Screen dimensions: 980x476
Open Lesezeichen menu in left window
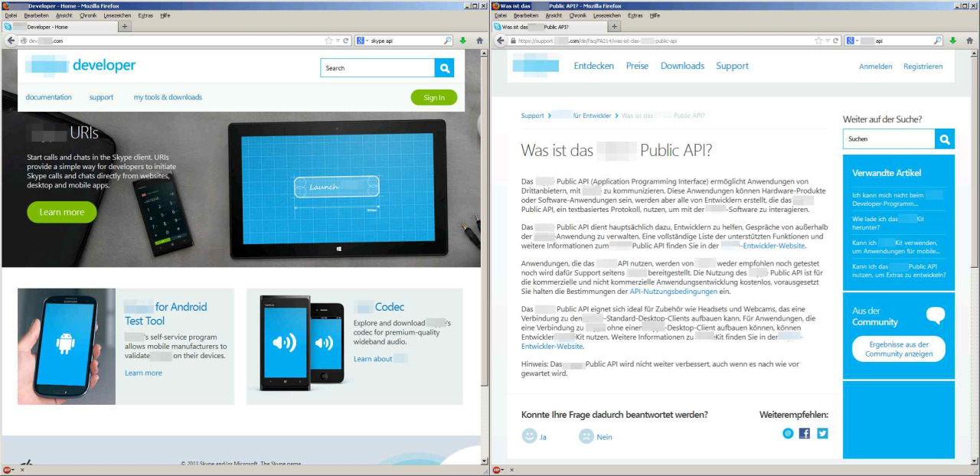pyautogui.click(x=116, y=15)
